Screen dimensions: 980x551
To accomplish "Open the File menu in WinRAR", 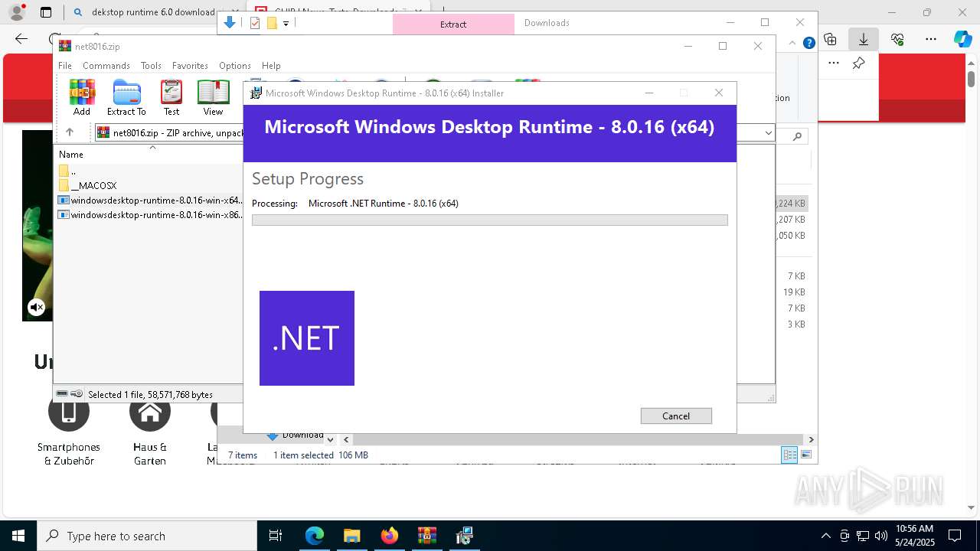I will 65,66.
